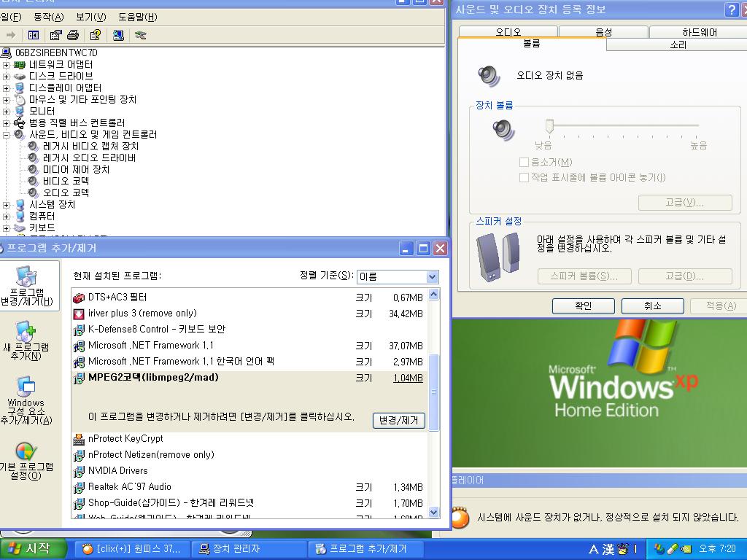Screen dimensions: 747x560
Task: Switch to clix 원피스 taskbar button
Action: click(133, 549)
